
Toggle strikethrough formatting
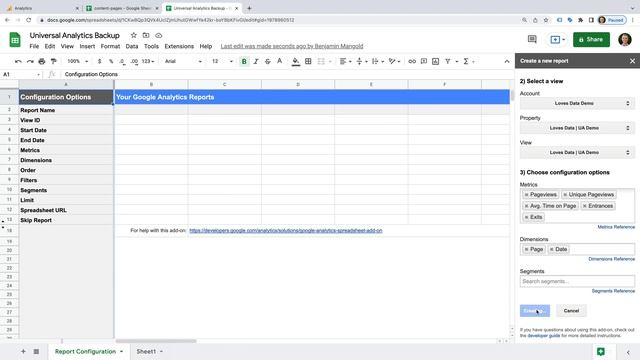[268, 61]
